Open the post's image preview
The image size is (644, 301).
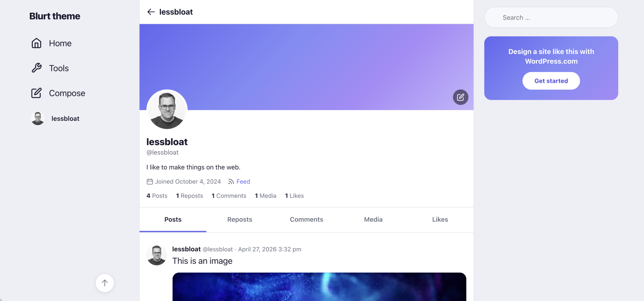click(x=319, y=287)
